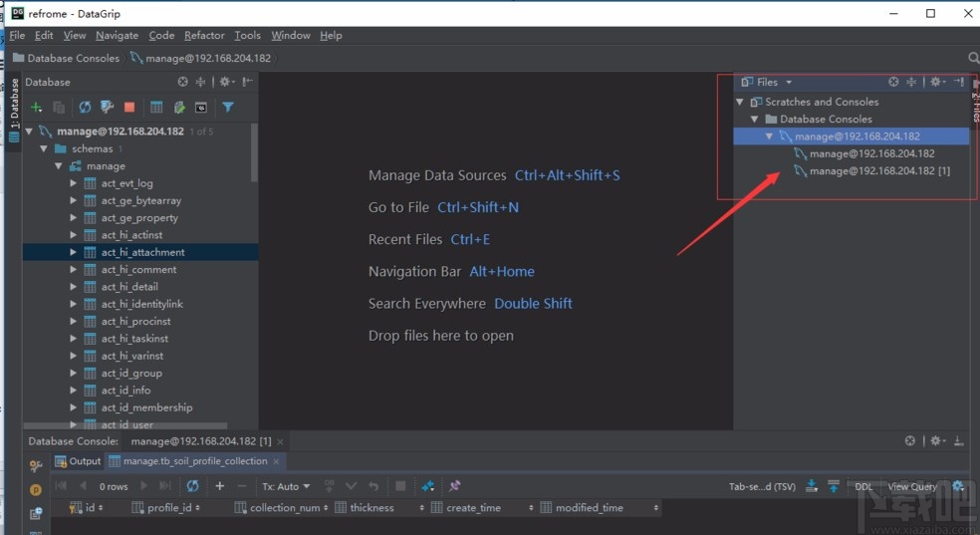Image resolution: width=980 pixels, height=535 pixels.
Task: Click the edit source pencil icon
Action: pos(179,108)
